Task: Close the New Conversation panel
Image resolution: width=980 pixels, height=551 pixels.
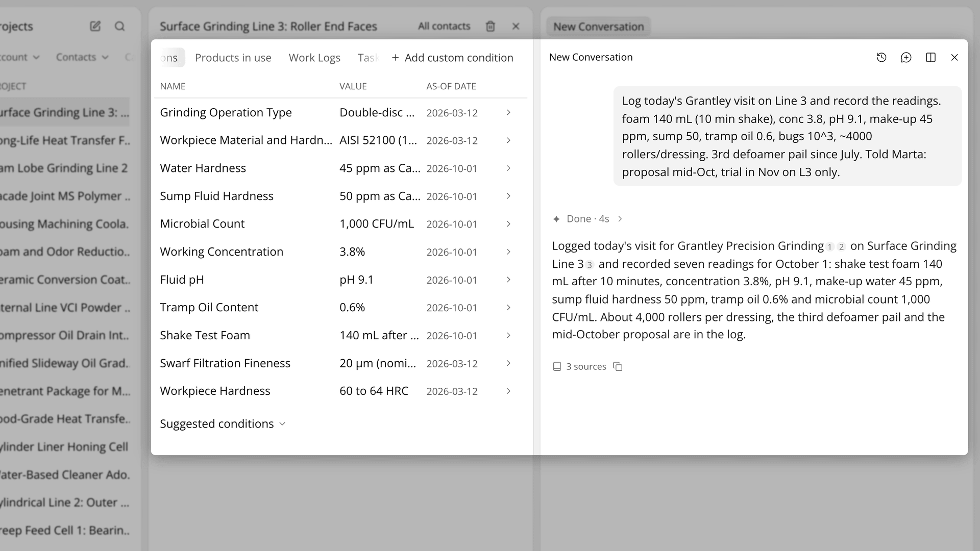Action: click(x=954, y=58)
